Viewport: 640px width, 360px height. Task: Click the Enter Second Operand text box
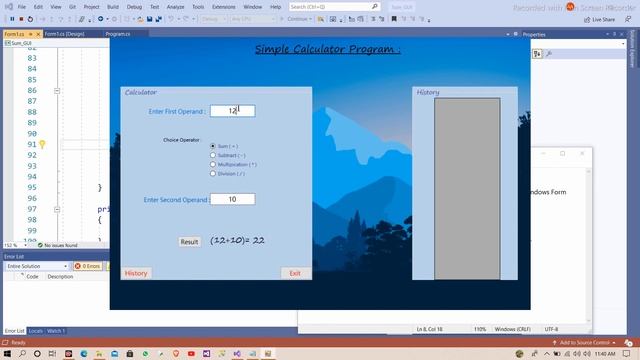tap(233, 199)
